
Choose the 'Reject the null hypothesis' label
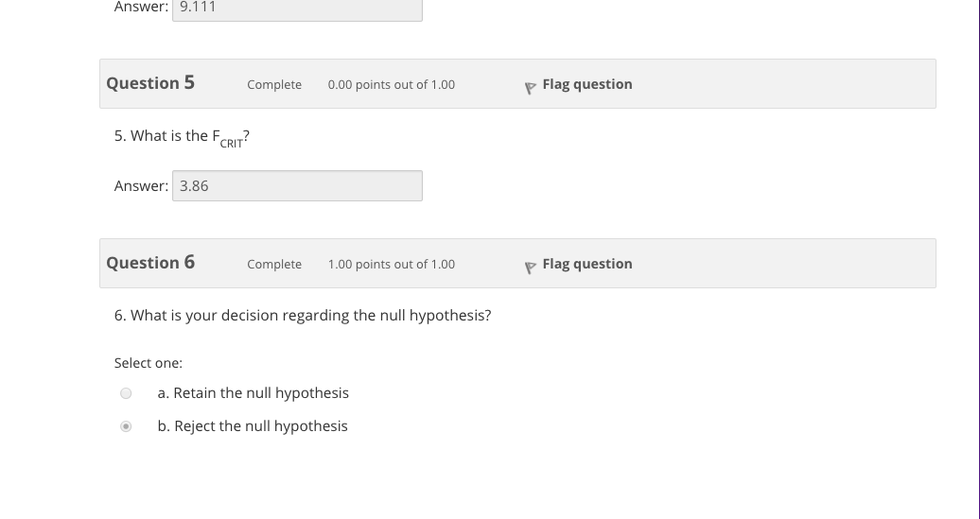253,425
